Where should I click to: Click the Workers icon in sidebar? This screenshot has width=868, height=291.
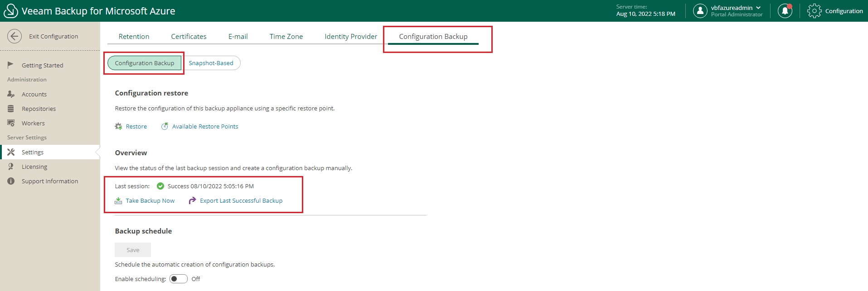11,123
